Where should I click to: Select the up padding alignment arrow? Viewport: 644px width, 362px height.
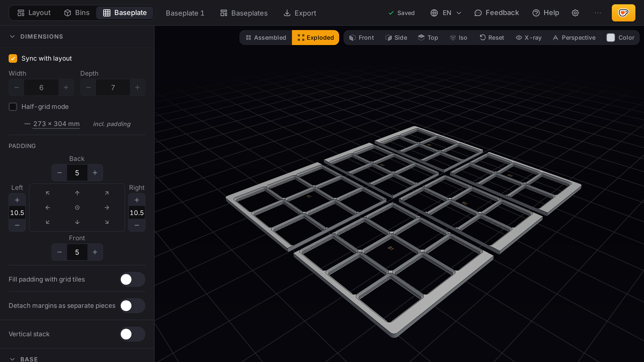click(x=77, y=193)
